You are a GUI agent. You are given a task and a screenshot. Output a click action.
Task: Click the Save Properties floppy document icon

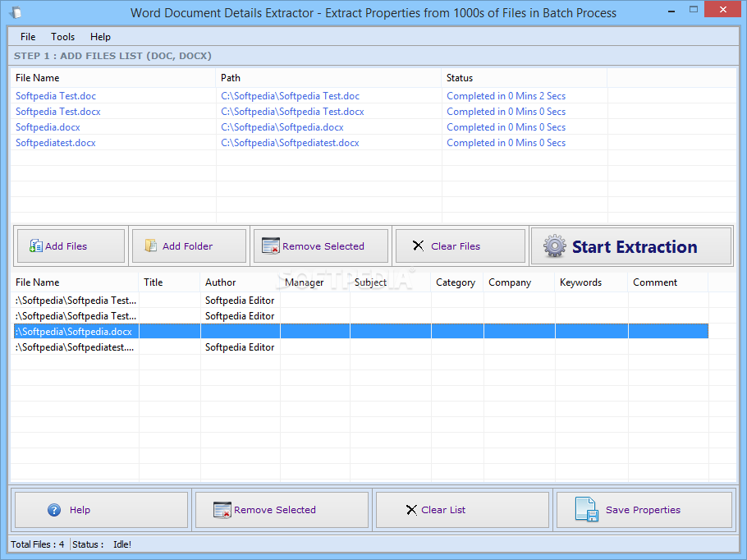[586, 509]
